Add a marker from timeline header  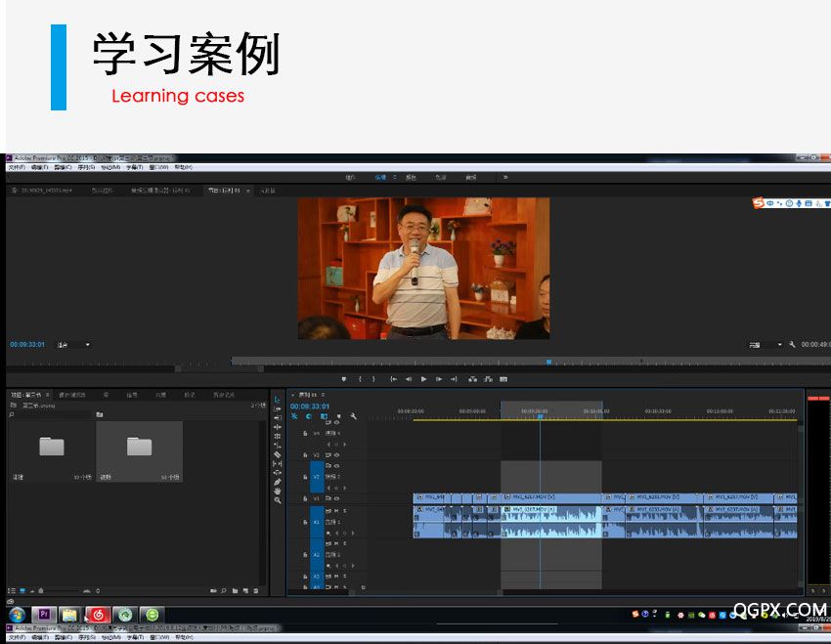(x=338, y=416)
